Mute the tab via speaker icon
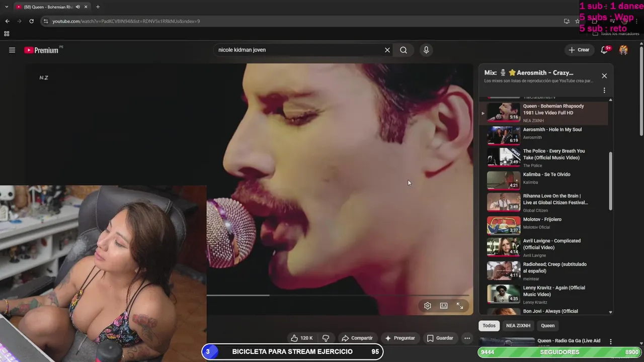 77,7
